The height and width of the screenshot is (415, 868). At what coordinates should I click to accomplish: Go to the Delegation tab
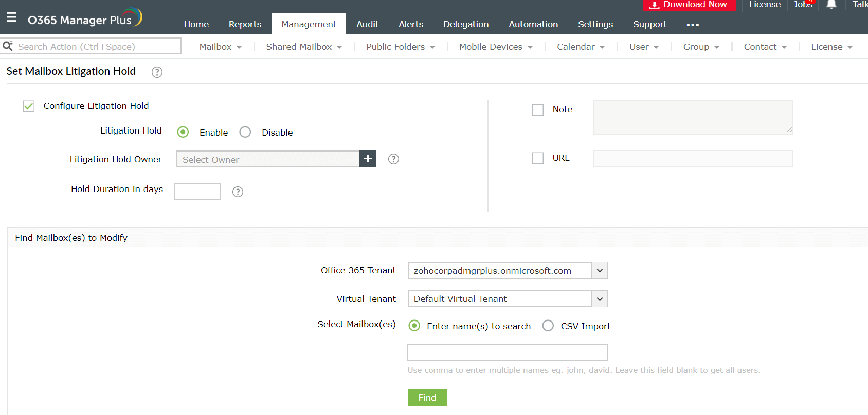pos(466,24)
